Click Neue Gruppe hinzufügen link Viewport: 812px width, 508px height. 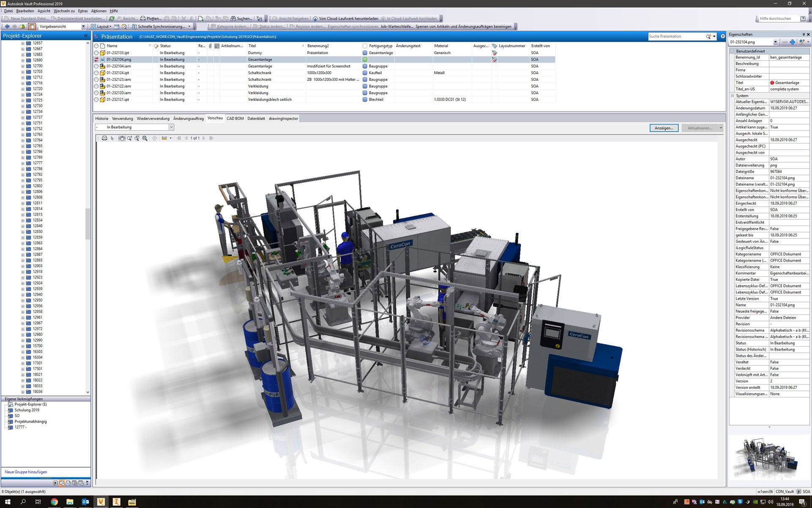click(26, 472)
